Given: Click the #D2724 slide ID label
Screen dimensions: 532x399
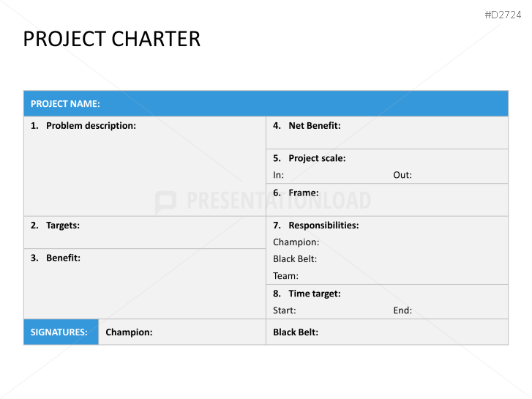Looking at the screenshot, I should pos(503,15).
